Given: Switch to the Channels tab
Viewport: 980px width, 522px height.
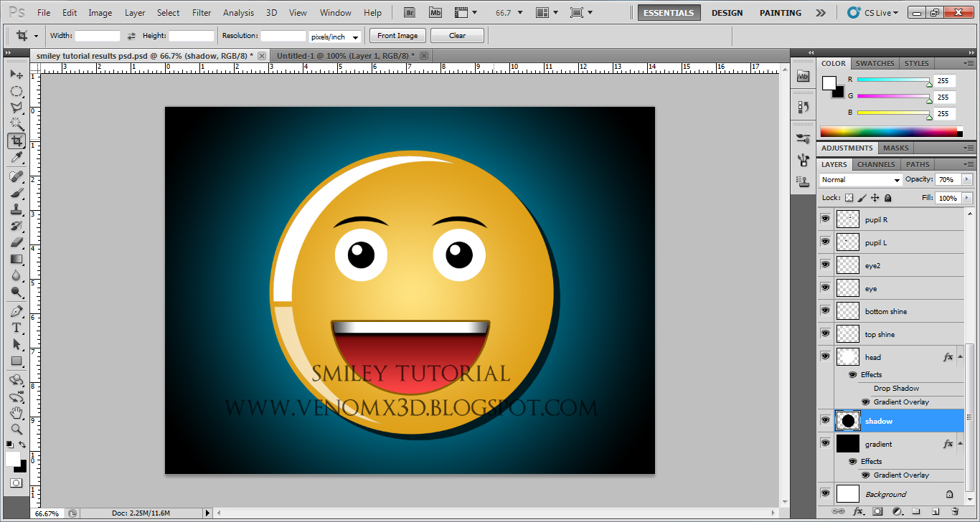Looking at the screenshot, I should [875, 164].
